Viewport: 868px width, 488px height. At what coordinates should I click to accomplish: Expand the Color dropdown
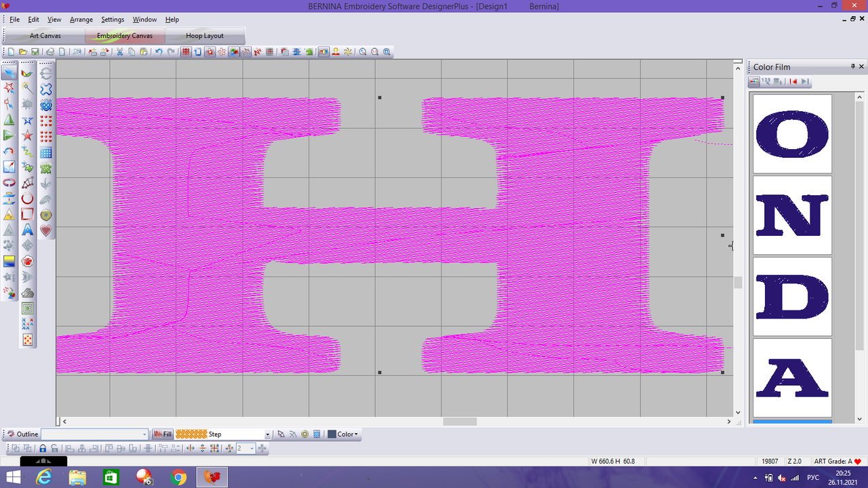pos(356,434)
